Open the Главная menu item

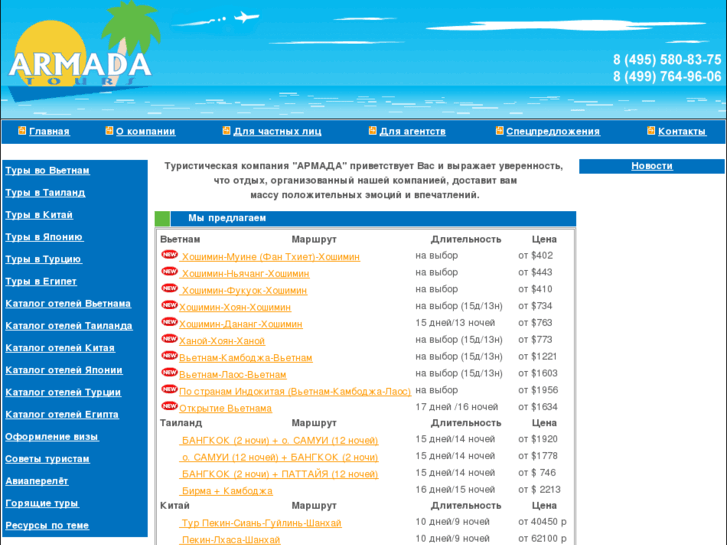[x=49, y=132]
